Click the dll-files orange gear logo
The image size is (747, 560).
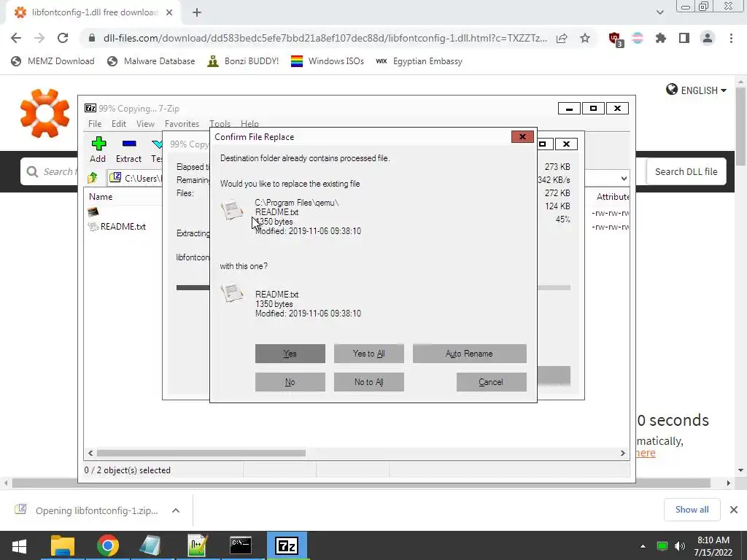[44, 113]
